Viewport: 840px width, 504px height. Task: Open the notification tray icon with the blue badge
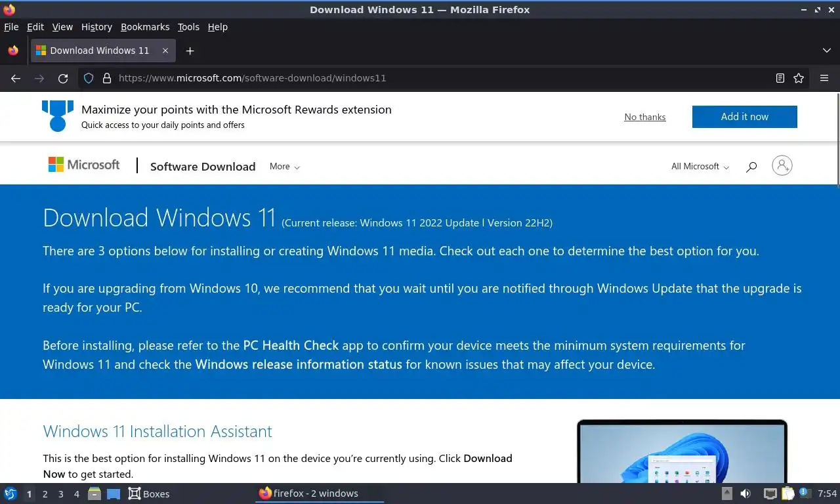[x=805, y=493]
